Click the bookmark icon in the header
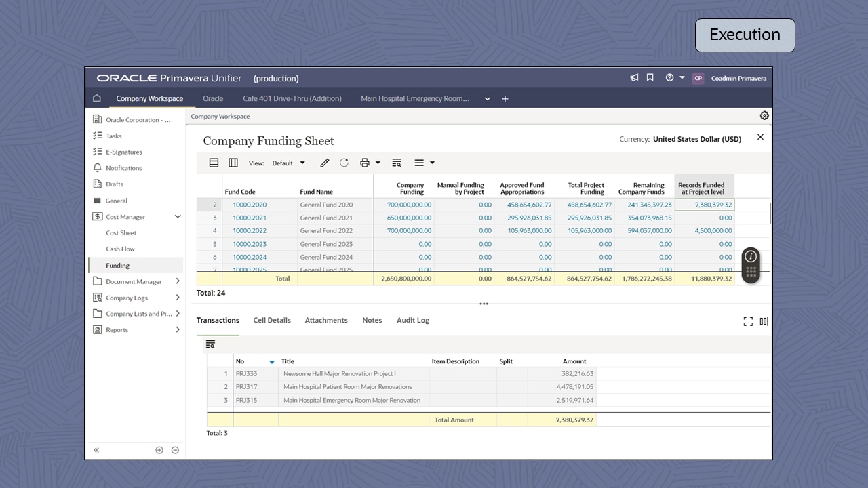 (x=650, y=78)
